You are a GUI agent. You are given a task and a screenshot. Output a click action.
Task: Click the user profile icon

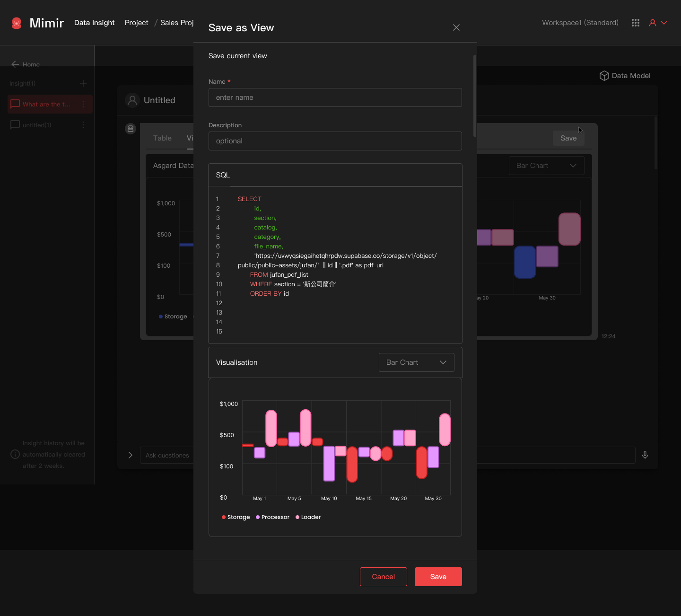[652, 22]
